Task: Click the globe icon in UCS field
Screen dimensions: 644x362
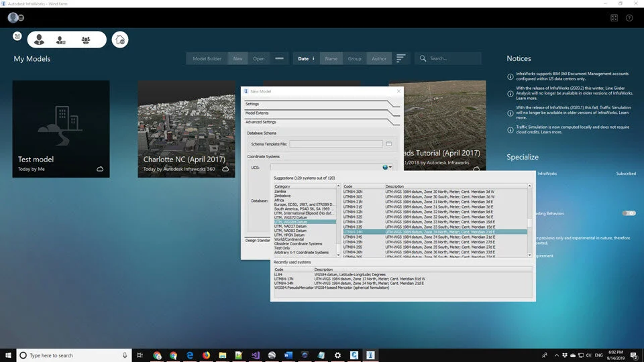Action: (x=385, y=167)
